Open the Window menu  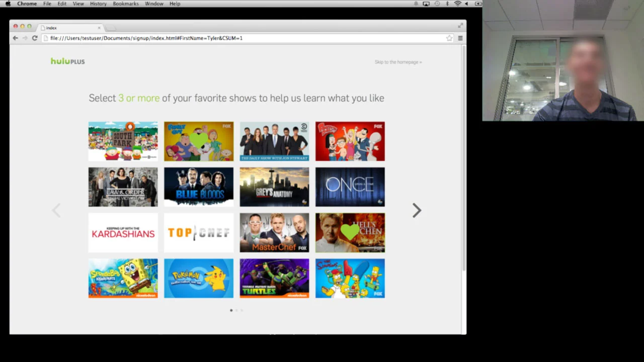pos(154,4)
